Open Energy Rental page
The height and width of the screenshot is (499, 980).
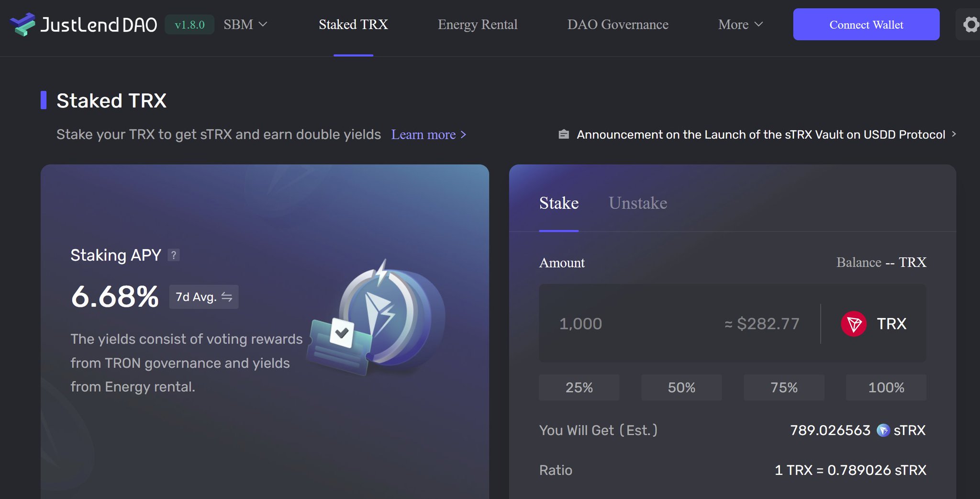pos(478,24)
